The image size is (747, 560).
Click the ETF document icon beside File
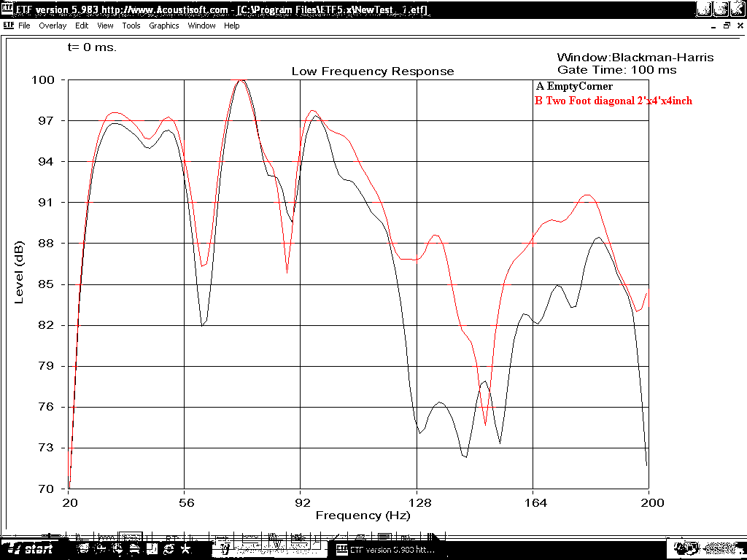tap(8, 26)
